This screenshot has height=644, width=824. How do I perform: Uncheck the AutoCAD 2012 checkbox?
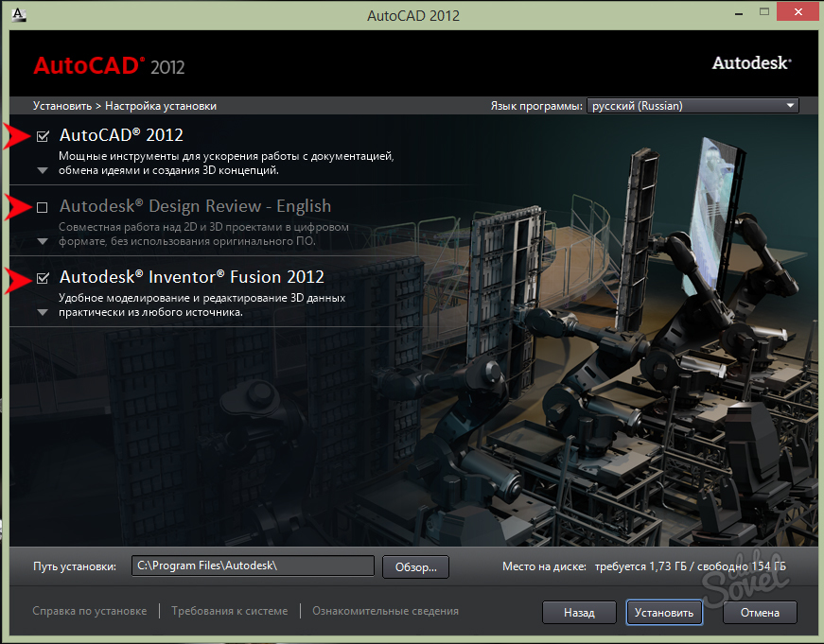43,136
